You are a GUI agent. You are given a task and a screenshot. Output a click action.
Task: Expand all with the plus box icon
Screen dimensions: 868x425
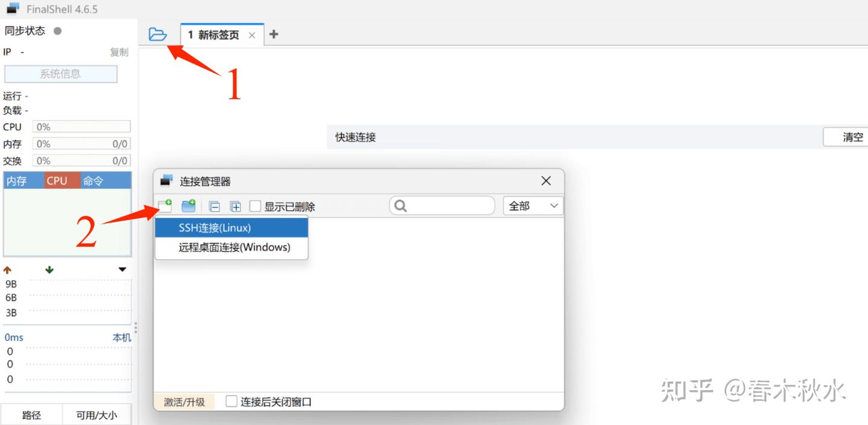click(x=236, y=206)
